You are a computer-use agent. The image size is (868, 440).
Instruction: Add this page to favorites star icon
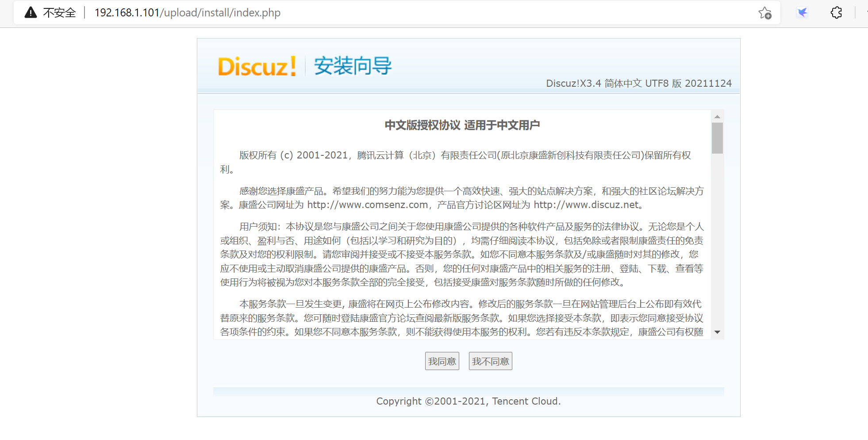[x=765, y=13]
